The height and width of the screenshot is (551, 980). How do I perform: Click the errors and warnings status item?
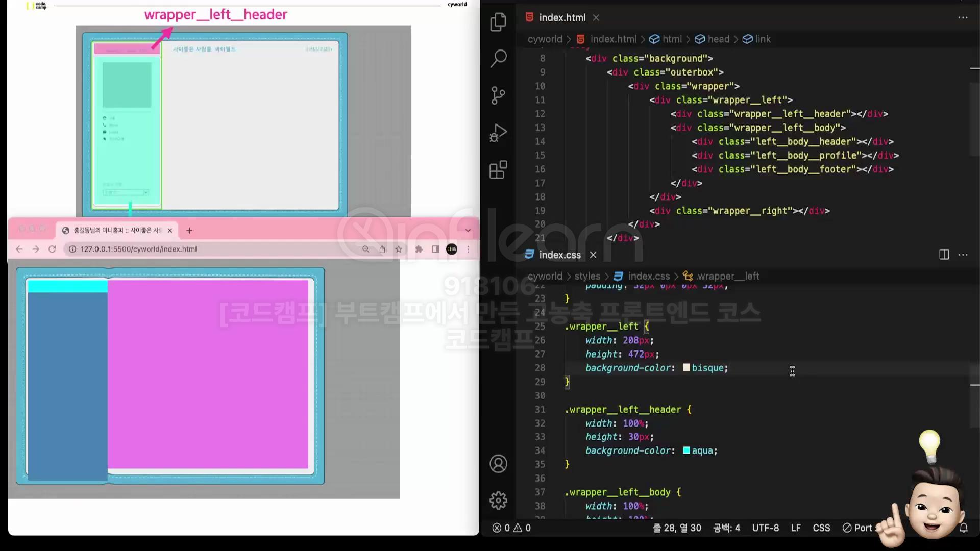point(511,528)
